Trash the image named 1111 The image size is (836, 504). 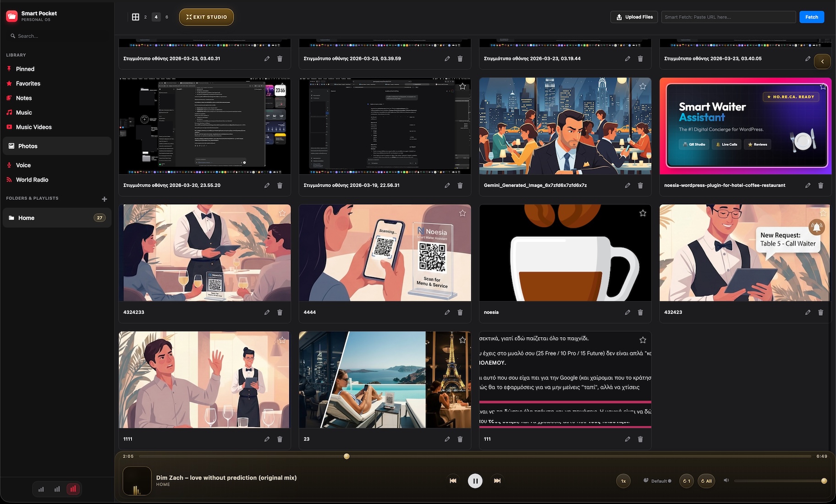pos(280,439)
